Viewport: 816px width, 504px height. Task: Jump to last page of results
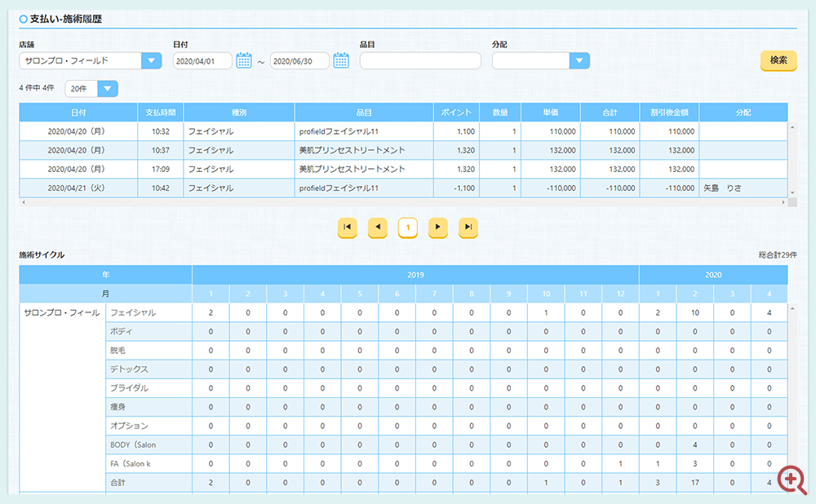468,228
